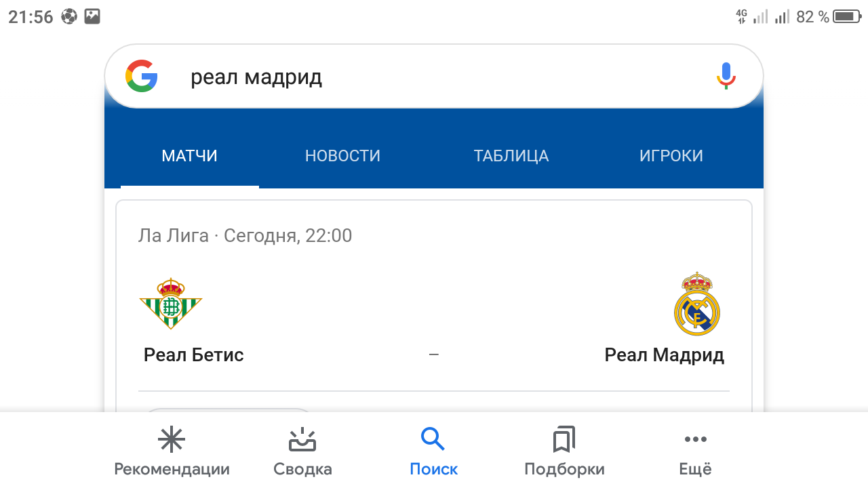The height and width of the screenshot is (488, 868).
Task: Open the ТАБЛИЦА tab
Action: click(511, 156)
